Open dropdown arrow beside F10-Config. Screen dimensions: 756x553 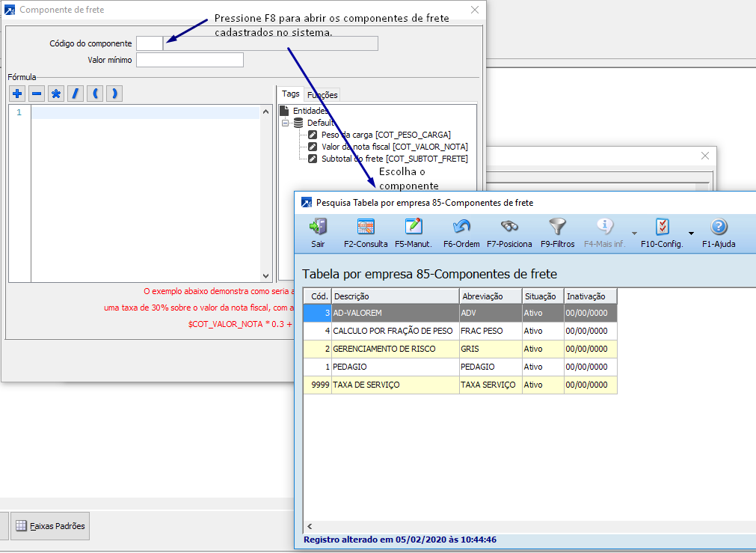pos(691,233)
